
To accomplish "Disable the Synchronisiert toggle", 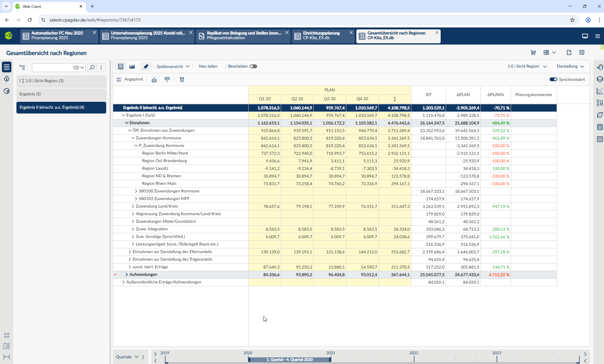I will [553, 79].
